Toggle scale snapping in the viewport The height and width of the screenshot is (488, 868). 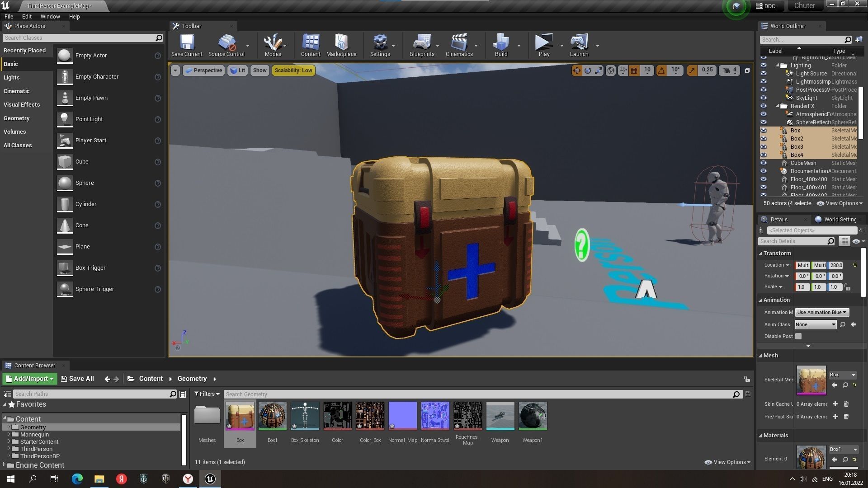pos(692,70)
